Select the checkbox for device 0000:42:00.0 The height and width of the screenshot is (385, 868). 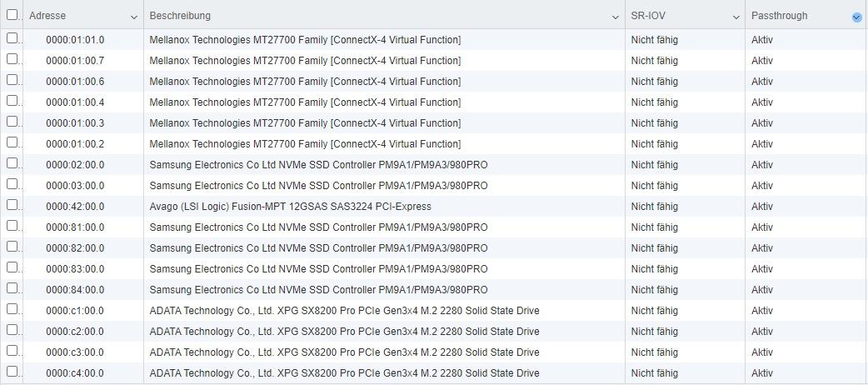12,205
